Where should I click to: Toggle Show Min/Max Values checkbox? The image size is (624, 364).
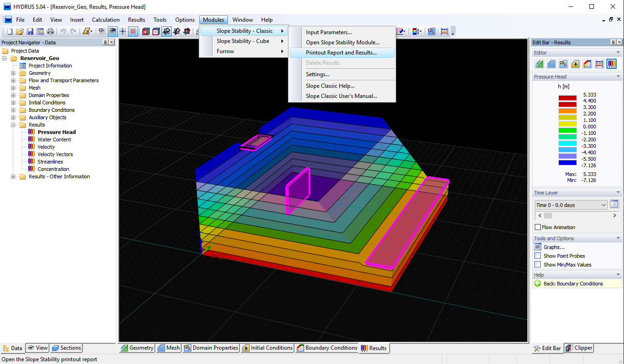click(x=538, y=265)
